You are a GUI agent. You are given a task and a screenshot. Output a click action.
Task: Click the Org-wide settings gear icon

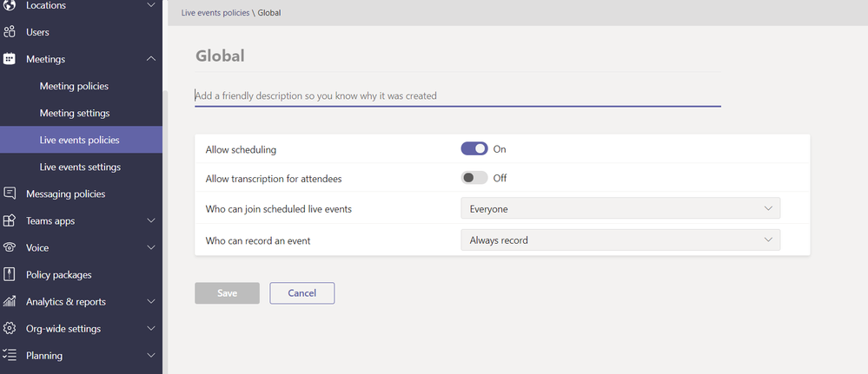10,329
